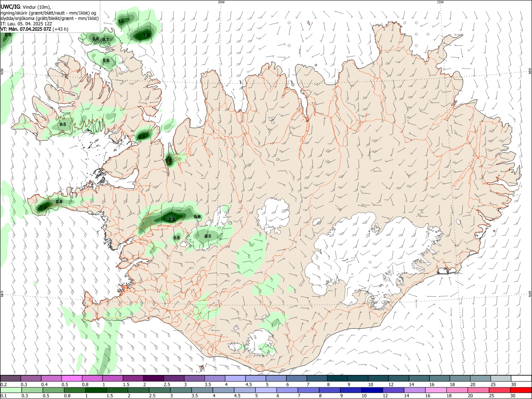Select the white swatch ending the upper scale
The width and height of the screenshot is (532, 399).
521,379
